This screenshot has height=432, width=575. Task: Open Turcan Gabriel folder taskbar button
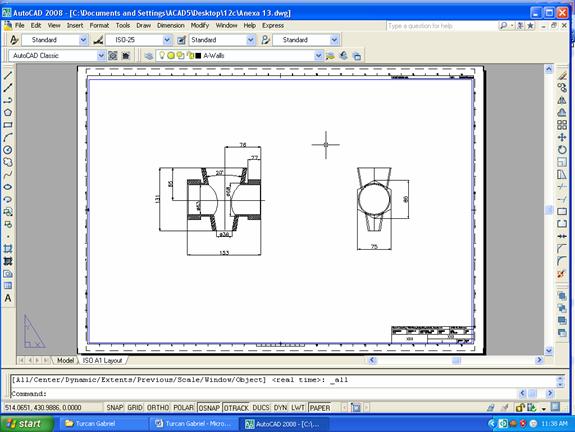pos(103,424)
